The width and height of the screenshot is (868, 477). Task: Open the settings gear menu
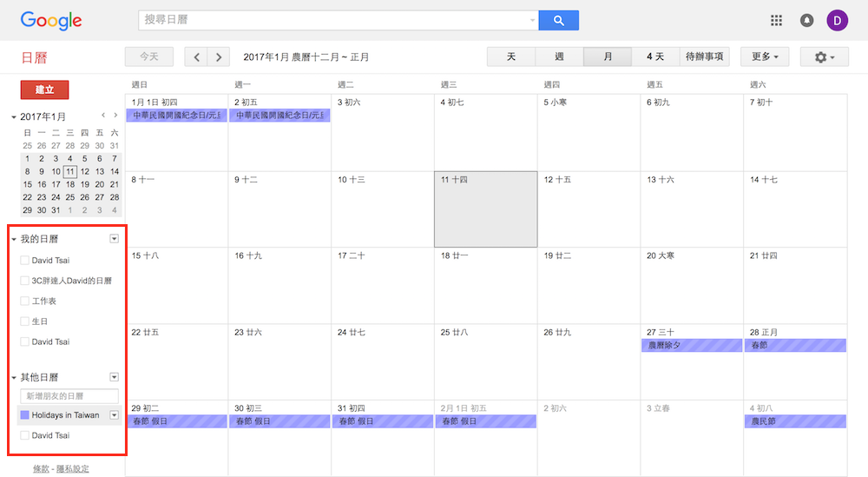coord(824,57)
